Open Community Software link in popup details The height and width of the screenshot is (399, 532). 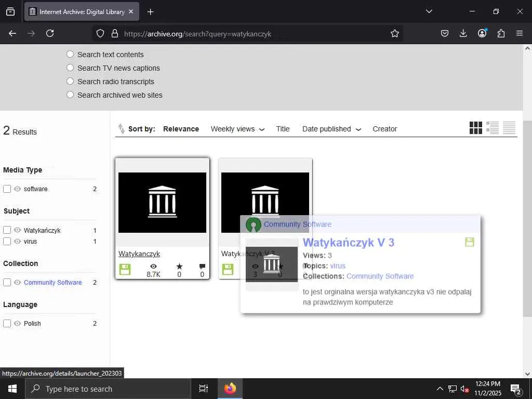pos(380,276)
